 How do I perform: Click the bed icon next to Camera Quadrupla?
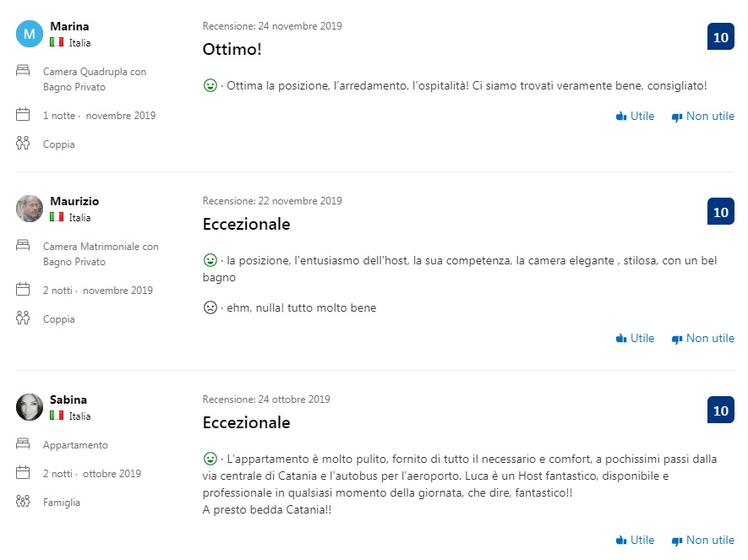pyautogui.click(x=24, y=72)
